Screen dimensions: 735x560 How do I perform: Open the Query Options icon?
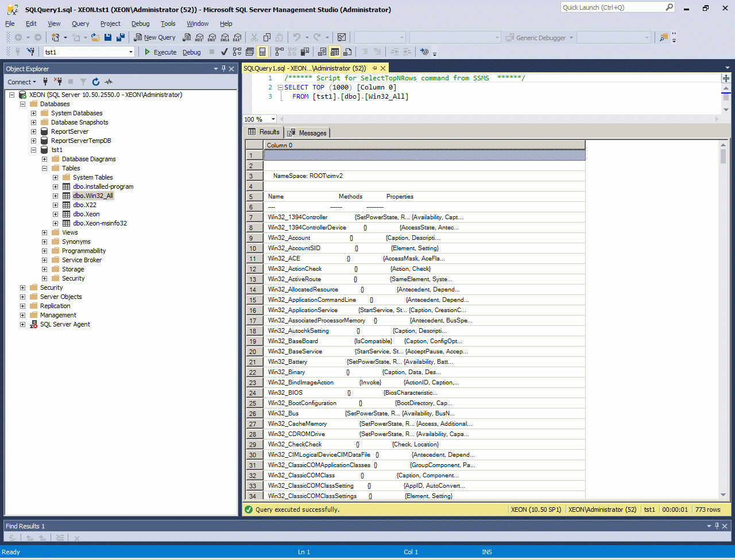[x=249, y=52]
